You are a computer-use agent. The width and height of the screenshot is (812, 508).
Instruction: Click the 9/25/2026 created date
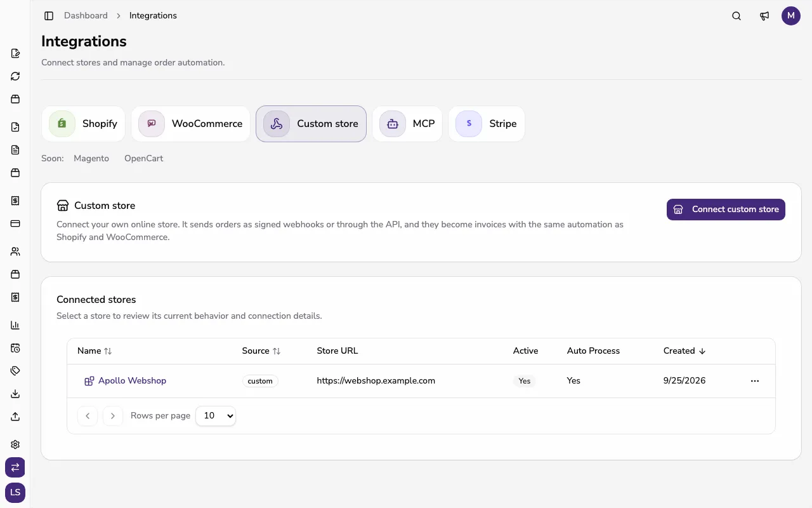(x=684, y=381)
